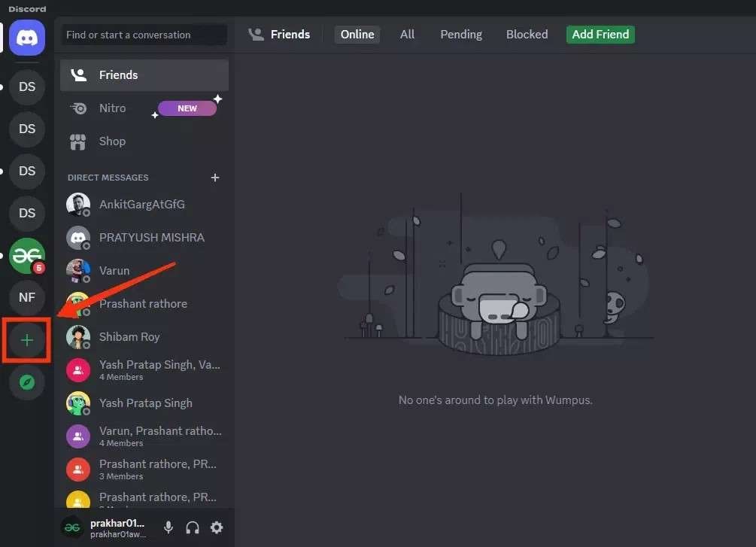Deafen using the headphones icon
The height and width of the screenshot is (547, 756).
pyautogui.click(x=193, y=527)
